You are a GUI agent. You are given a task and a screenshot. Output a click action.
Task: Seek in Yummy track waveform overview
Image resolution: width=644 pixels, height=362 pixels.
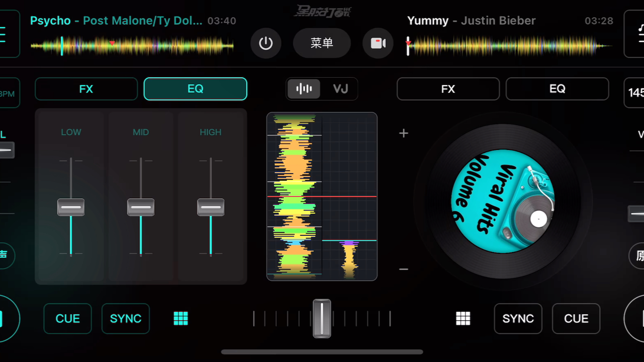pos(509,46)
